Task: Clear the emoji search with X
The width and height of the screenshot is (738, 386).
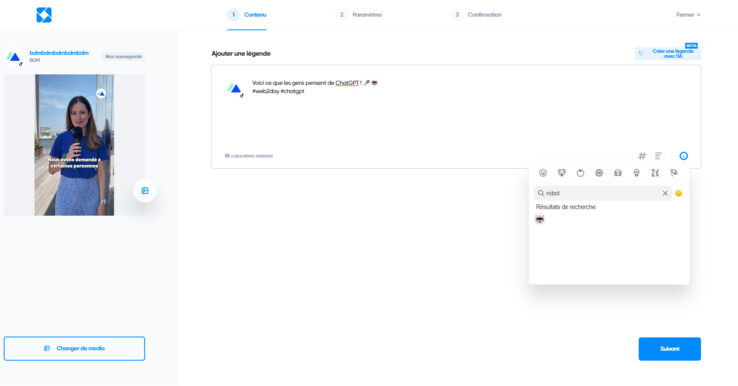Action: 665,193
